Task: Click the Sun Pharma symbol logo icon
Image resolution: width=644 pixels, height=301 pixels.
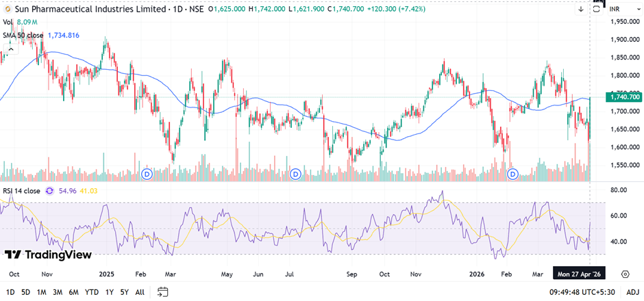Action: pos(7,10)
